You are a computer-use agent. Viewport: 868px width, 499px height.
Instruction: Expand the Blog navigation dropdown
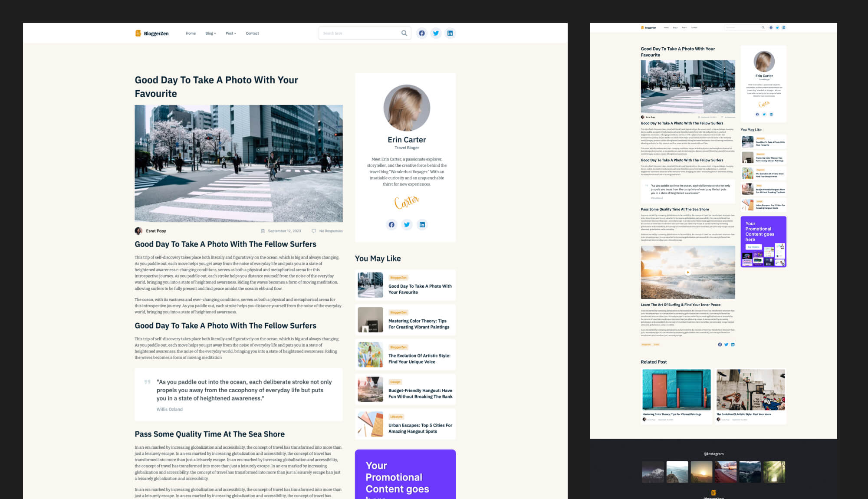210,33
